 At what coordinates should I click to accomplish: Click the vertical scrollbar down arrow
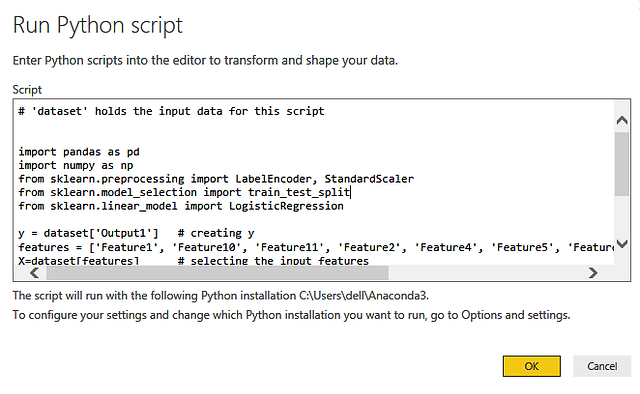point(622,244)
